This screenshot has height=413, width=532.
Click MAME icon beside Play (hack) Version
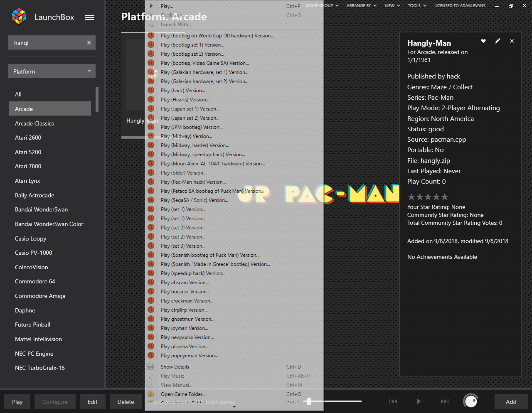(x=151, y=90)
